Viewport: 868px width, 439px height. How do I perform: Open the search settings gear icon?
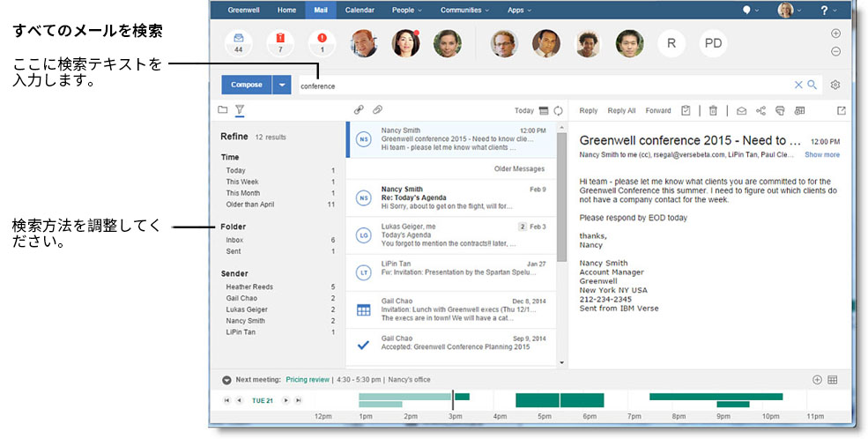835,85
